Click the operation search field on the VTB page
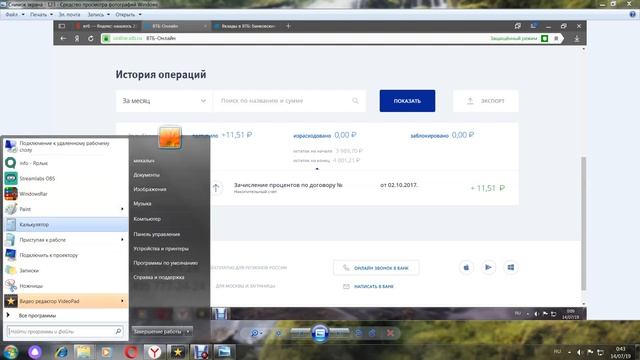 [x=289, y=101]
